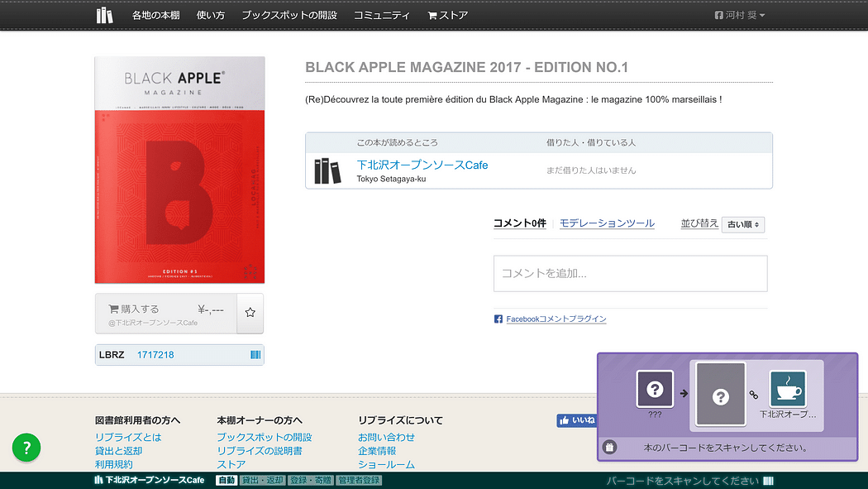Focus the コメントを追加 comment field

tap(631, 274)
